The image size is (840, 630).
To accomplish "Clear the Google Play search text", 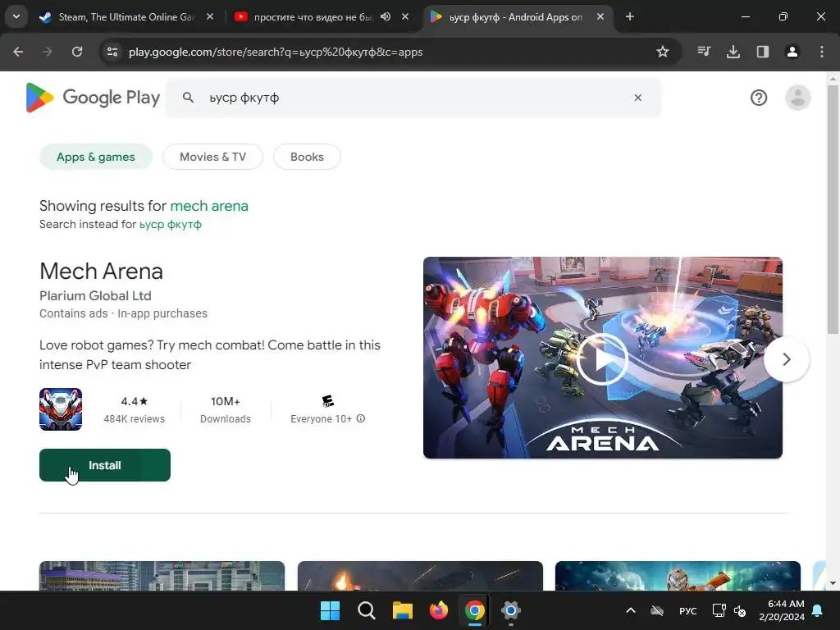I will click(638, 98).
